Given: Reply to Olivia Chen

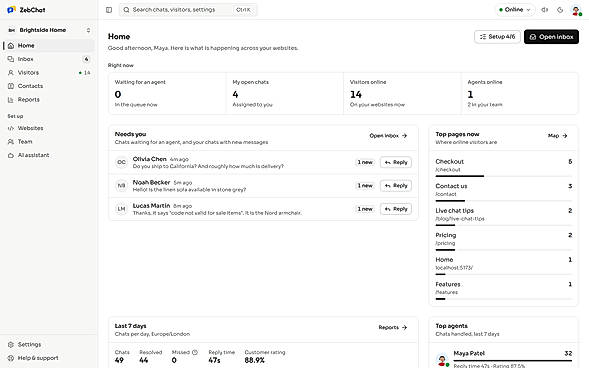Looking at the screenshot, I should point(396,162).
